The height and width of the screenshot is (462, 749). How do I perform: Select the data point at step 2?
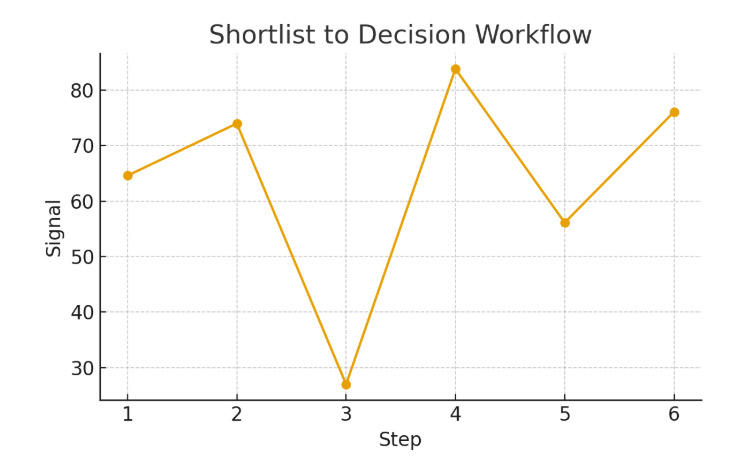pyautogui.click(x=237, y=124)
